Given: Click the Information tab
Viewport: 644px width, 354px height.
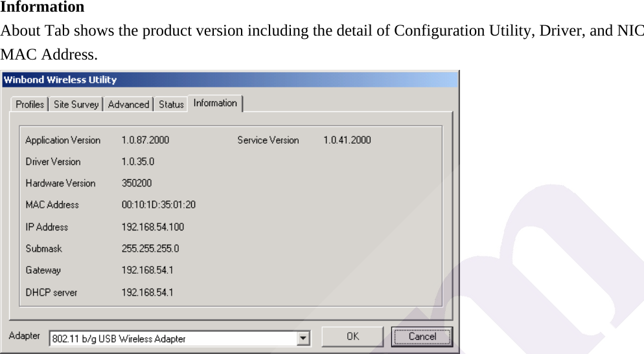Looking at the screenshot, I should pyautogui.click(x=215, y=103).
